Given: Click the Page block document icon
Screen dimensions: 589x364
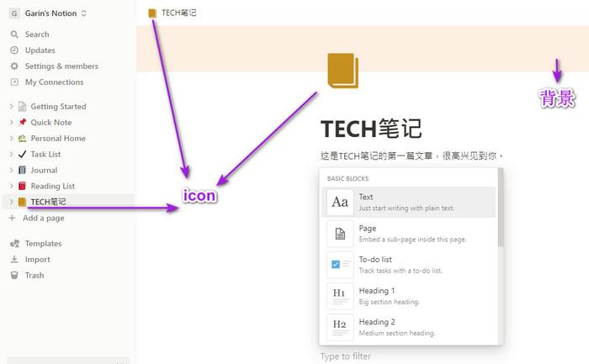Looking at the screenshot, I should click(340, 234).
